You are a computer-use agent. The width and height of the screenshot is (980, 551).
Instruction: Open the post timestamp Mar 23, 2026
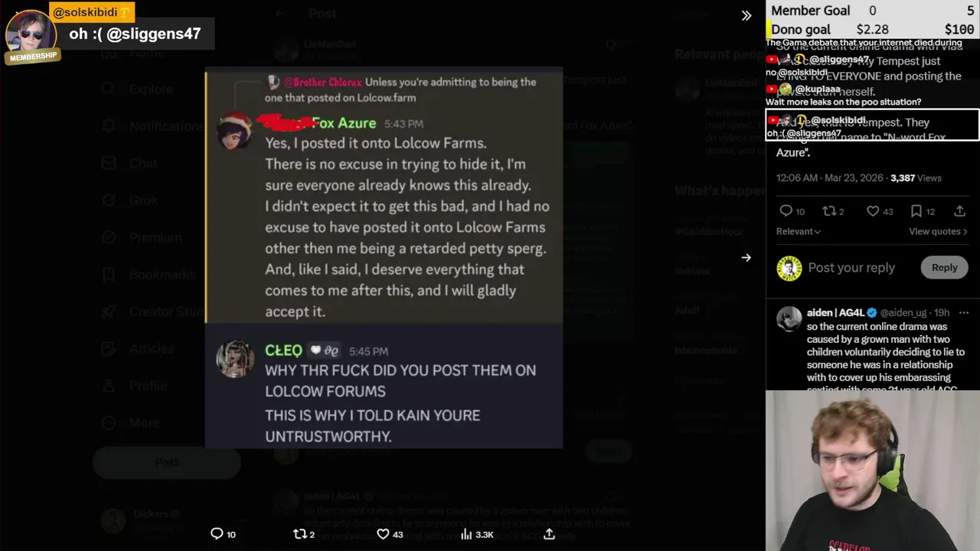pos(829,178)
